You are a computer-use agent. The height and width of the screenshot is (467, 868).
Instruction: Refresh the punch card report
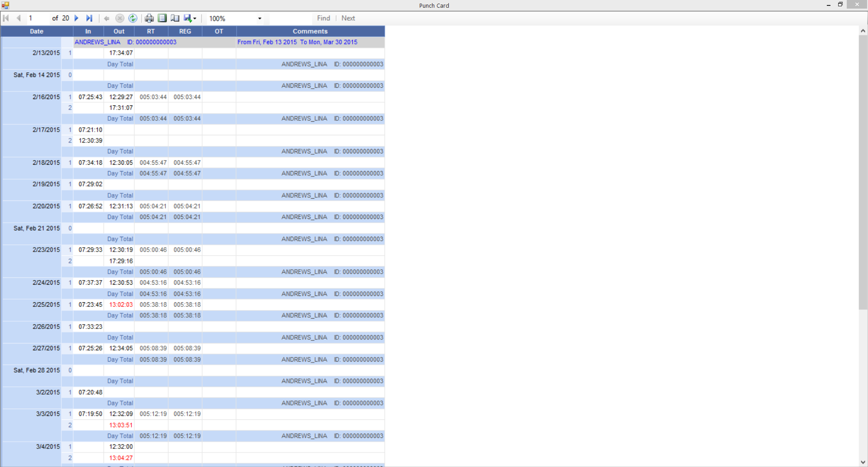point(133,18)
